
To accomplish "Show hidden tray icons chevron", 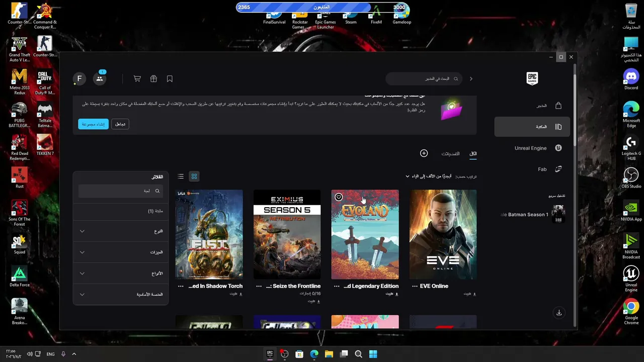I will pos(74,354).
